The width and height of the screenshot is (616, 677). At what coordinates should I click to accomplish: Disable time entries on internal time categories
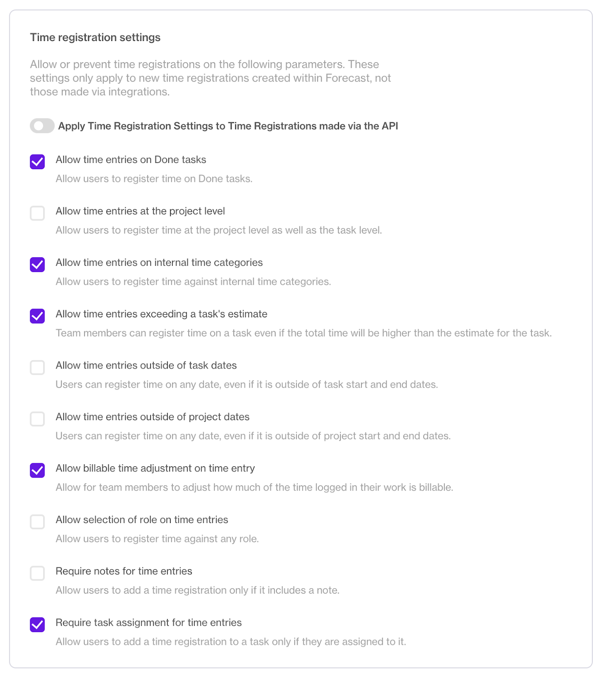pos(38,264)
